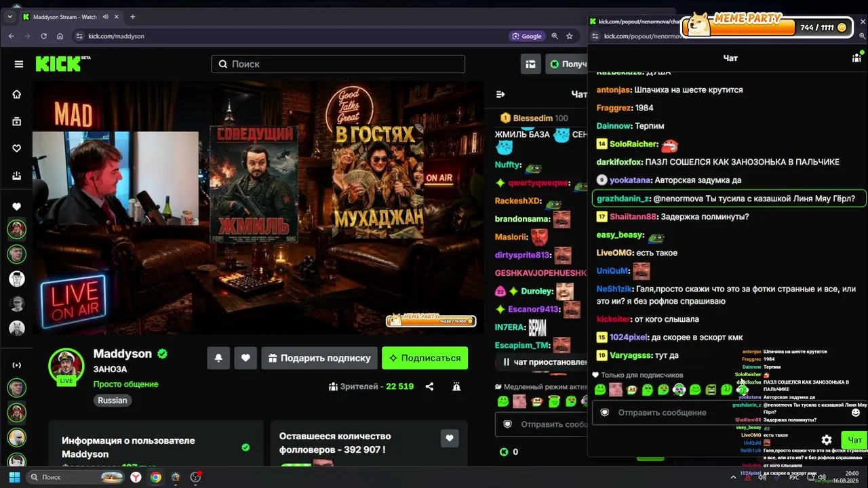The width and height of the screenshot is (868, 488).
Task: Collapse the chat panel with the arrow icon
Action: 500,94
